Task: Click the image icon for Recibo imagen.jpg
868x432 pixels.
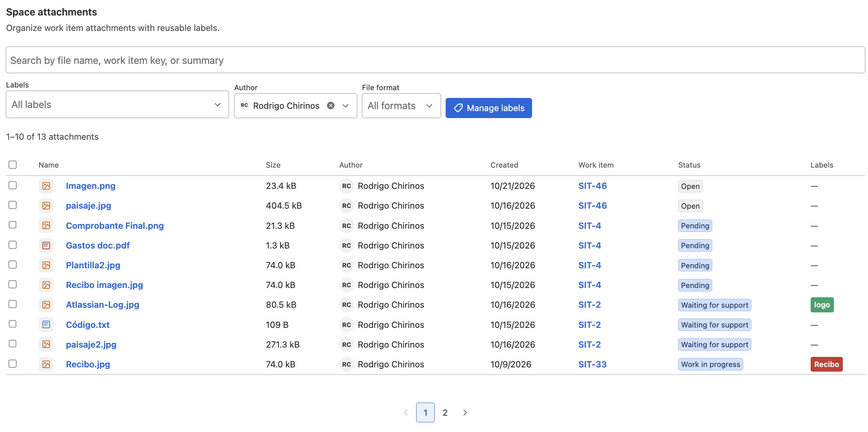Action: click(x=46, y=285)
